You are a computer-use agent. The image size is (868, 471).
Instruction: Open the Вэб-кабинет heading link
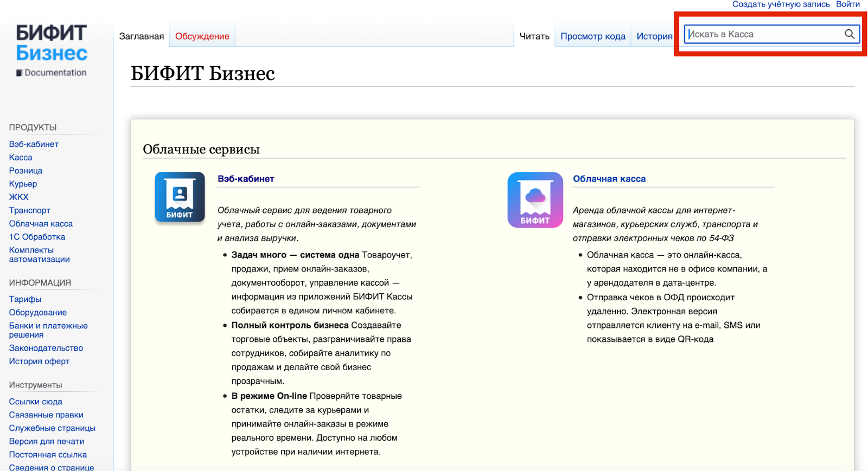click(246, 179)
